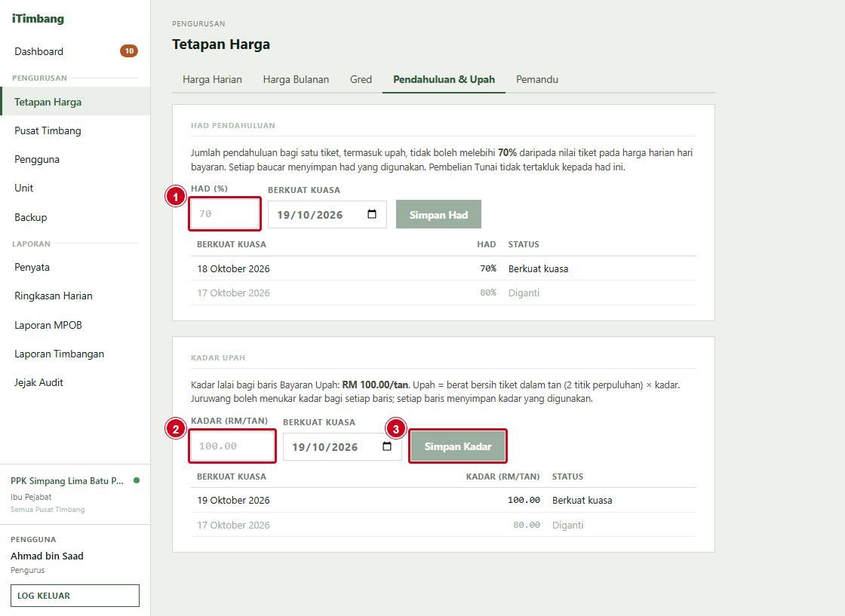Image resolution: width=845 pixels, height=616 pixels.
Task: Click Simpan Had button
Action: [x=438, y=214]
